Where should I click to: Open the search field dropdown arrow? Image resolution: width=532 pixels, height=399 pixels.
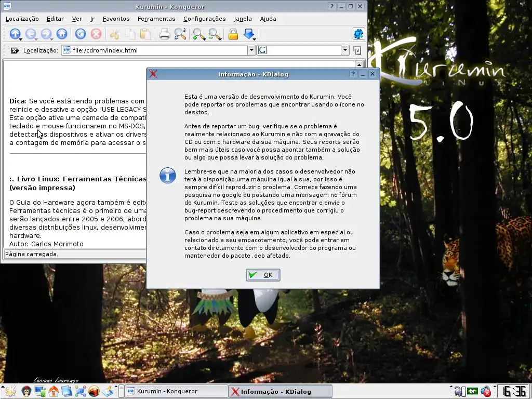(x=345, y=50)
